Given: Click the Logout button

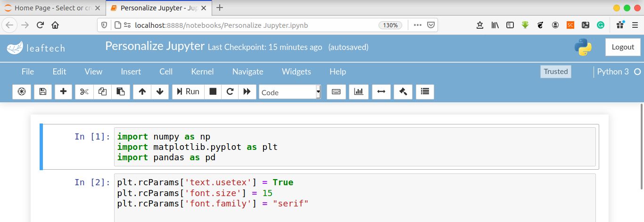Looking at the screenshot, I should (623, 47).
